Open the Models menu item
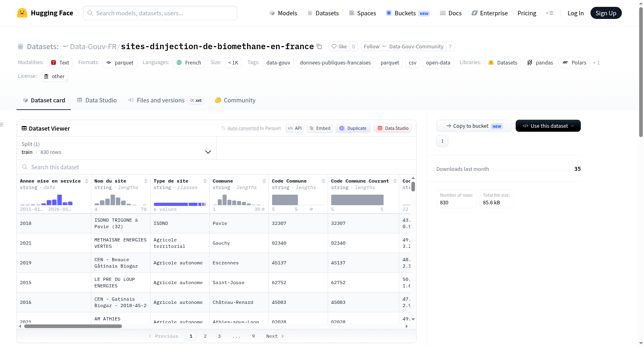This screenshot has height=347, width=644. [x=283, y=13]
